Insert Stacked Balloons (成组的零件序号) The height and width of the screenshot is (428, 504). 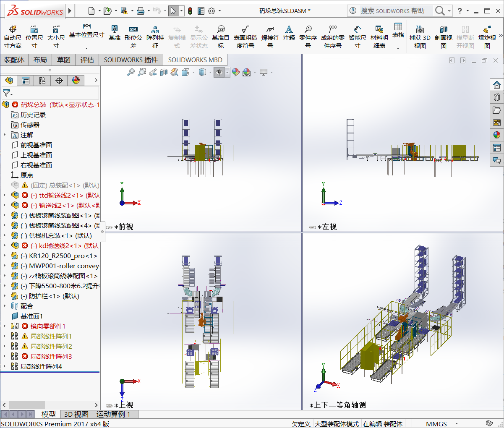tap(333, 37)
